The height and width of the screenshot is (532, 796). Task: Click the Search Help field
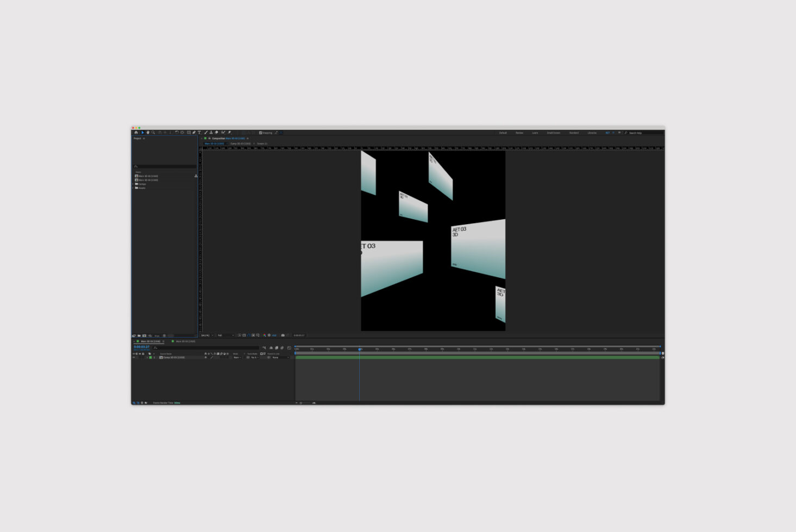point(644,132)
